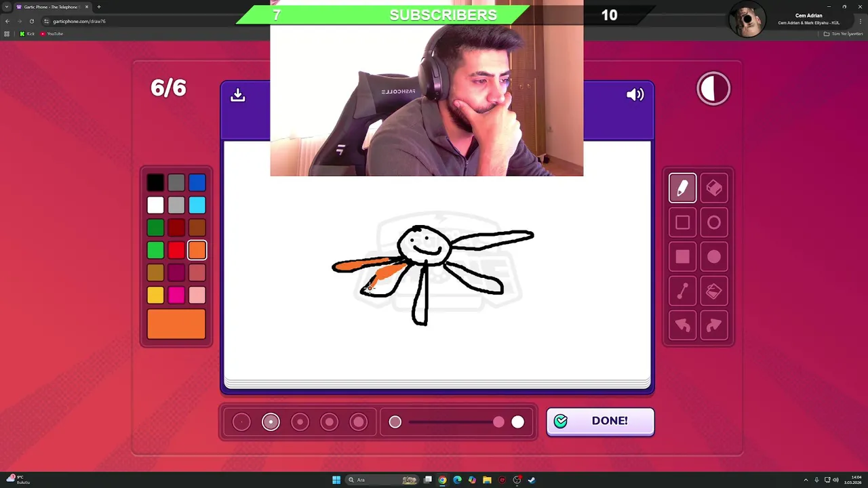The image size is (868, 488).
Task: Pick the dark magenta color swatch
Action: (x=176, y=272)
